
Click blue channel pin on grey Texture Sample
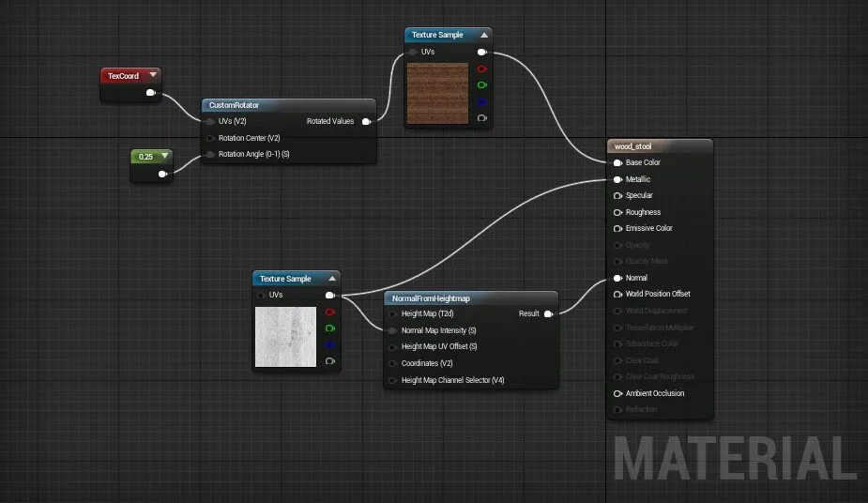point(330,344)
